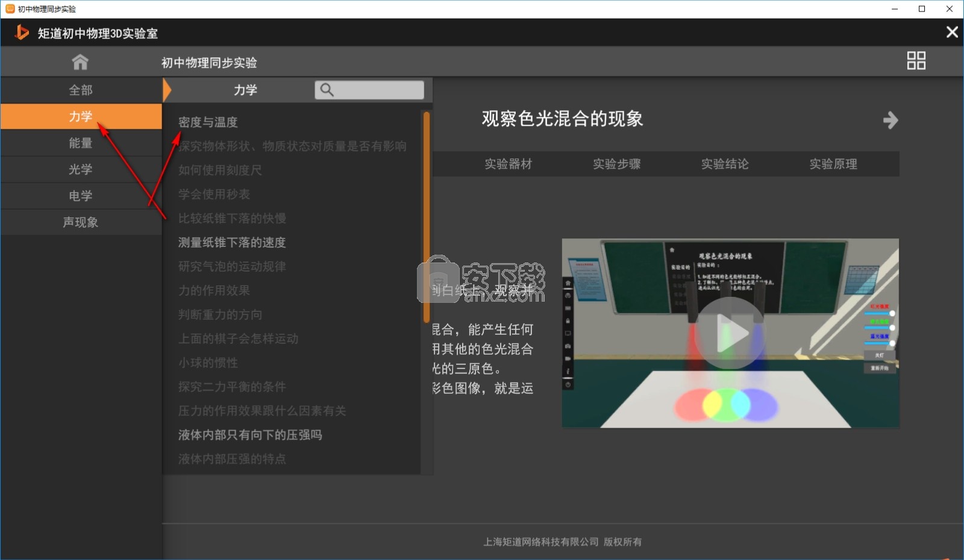This screenshot has width=964, height=560.
Task: Open experiment 判断重力的方向
Action: click(x=220, y=315)
